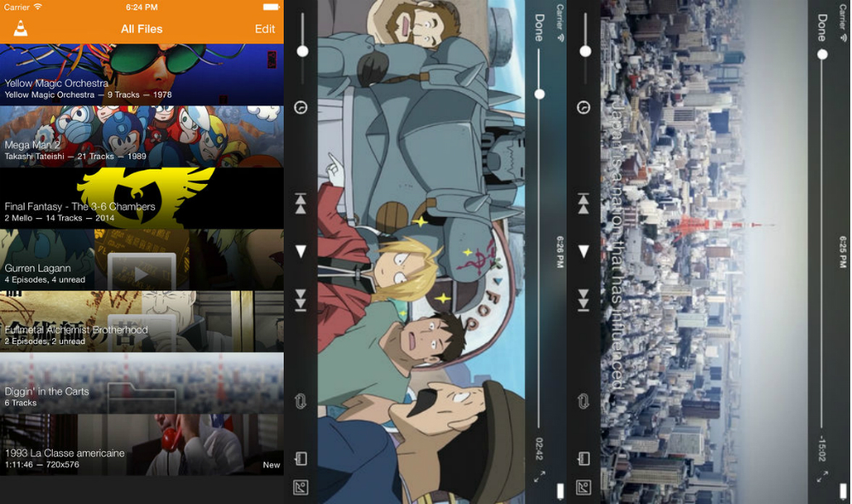Open video filters icon in the anime player
The height and width of the screenshot is (504, 852).
point(300,488)
